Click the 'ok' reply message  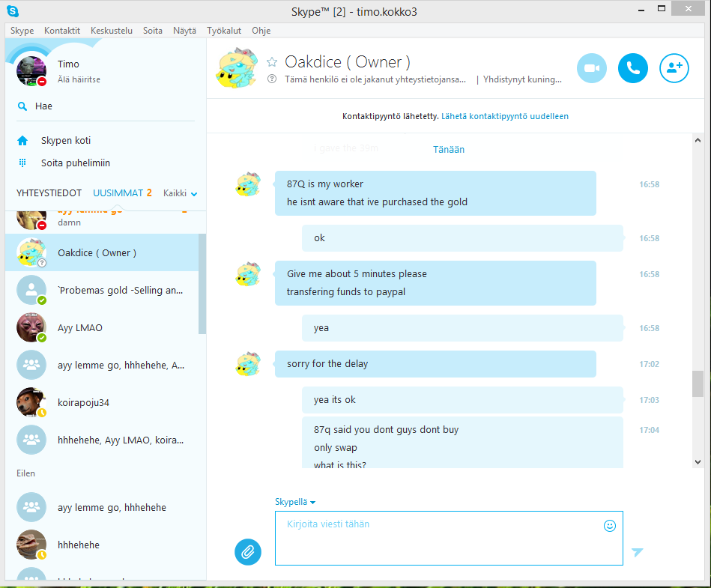pos(462,238)
